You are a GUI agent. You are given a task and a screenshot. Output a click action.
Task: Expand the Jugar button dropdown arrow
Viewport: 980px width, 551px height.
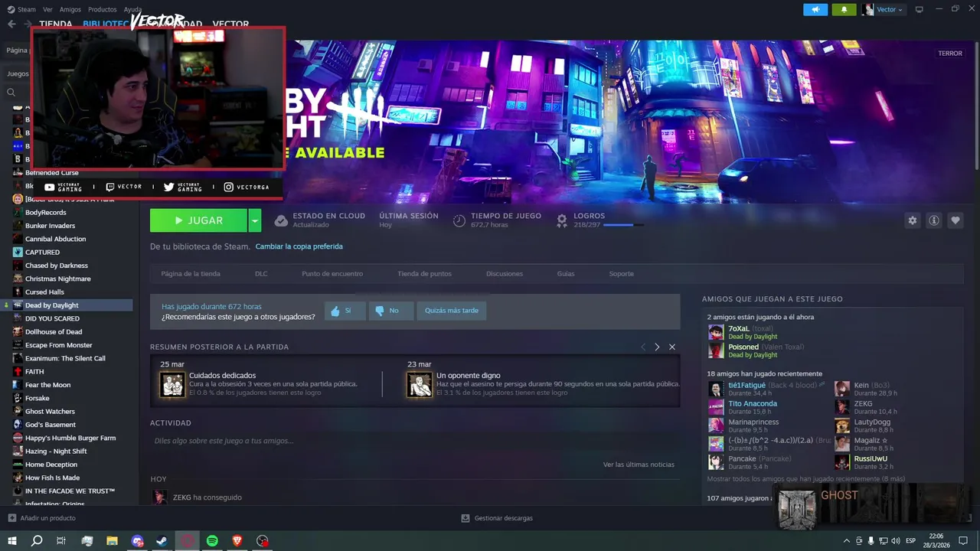255,220
